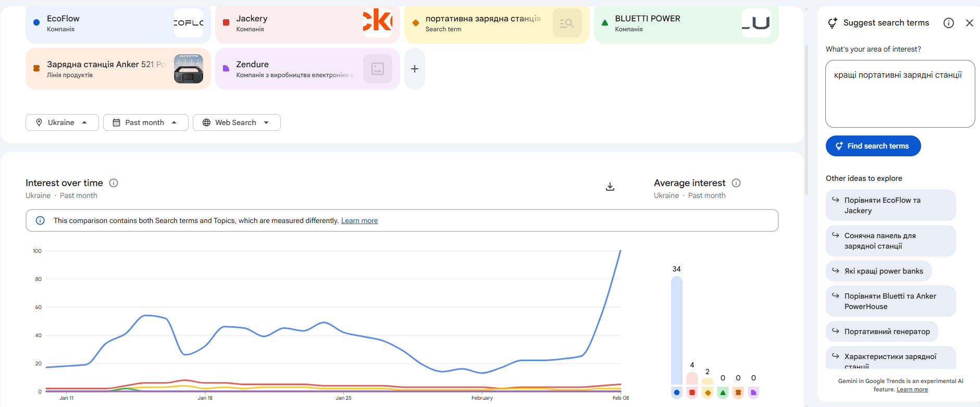Viewport: 980px width, 407px height.
Task: Open the Suggest search terms info icon
Action: tap(949, 23)
